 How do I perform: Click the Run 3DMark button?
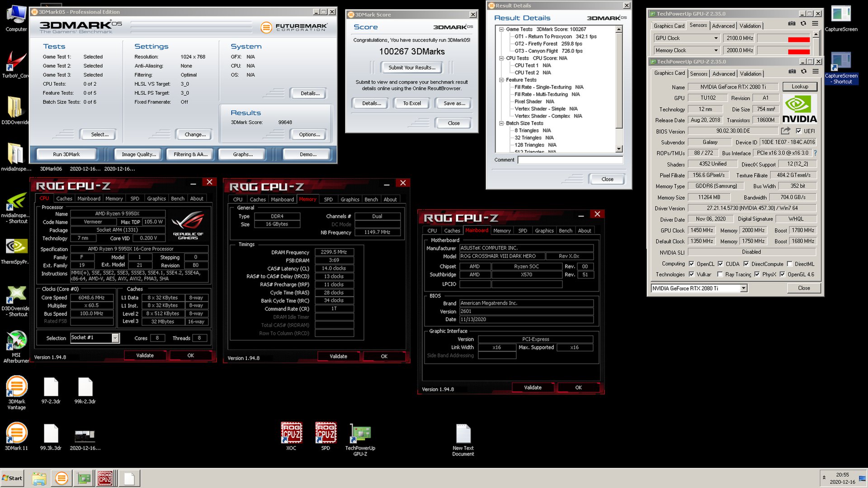pos(66,155)
